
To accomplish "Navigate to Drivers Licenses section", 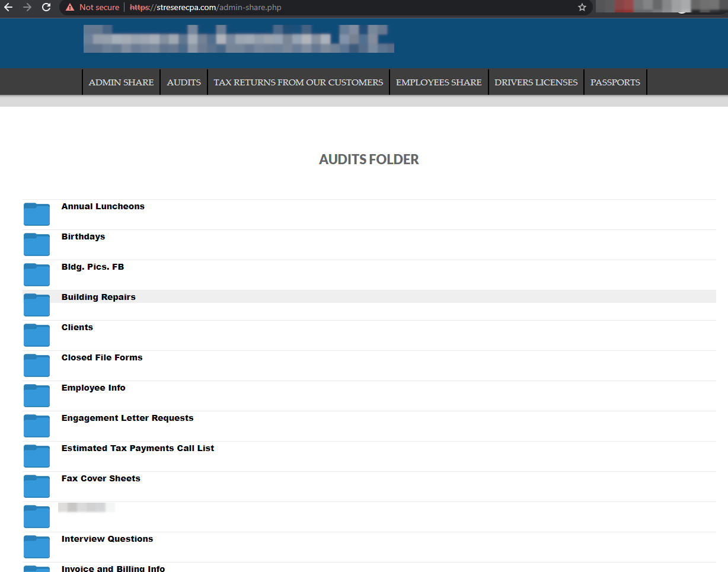I will [536, 82].
